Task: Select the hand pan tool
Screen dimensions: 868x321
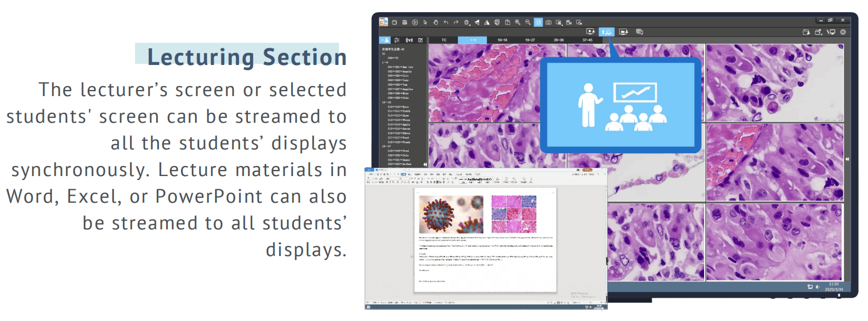Action: tap(436, 22)
